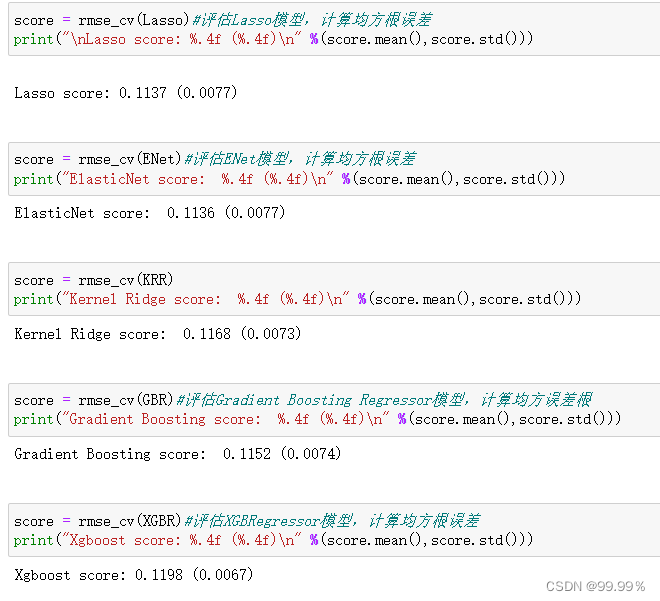Viewport: 660px width, 601px height.
Task: Click the code line 'score = rmse_cv(XGBR)'
Action: 98,521
